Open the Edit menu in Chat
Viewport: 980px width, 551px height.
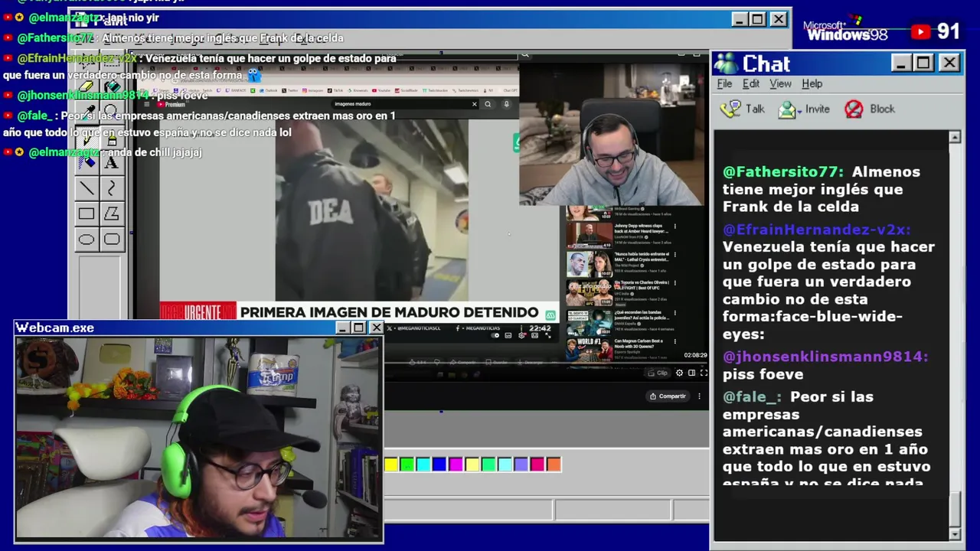tap(751, 83)
